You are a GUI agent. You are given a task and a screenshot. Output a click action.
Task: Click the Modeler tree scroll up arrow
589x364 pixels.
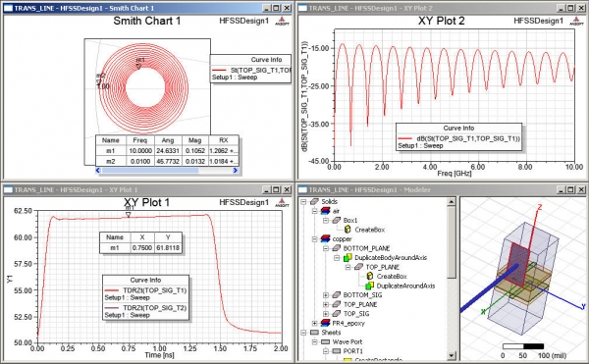pos(452,202)
